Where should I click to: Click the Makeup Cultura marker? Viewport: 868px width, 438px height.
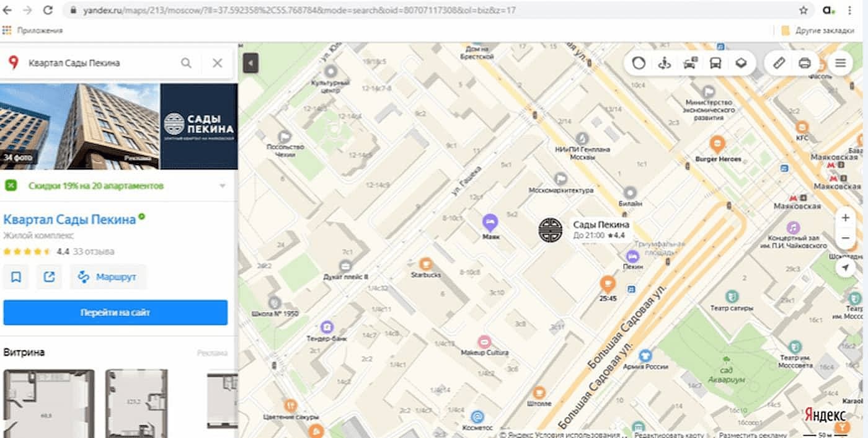tap(484, 341)
